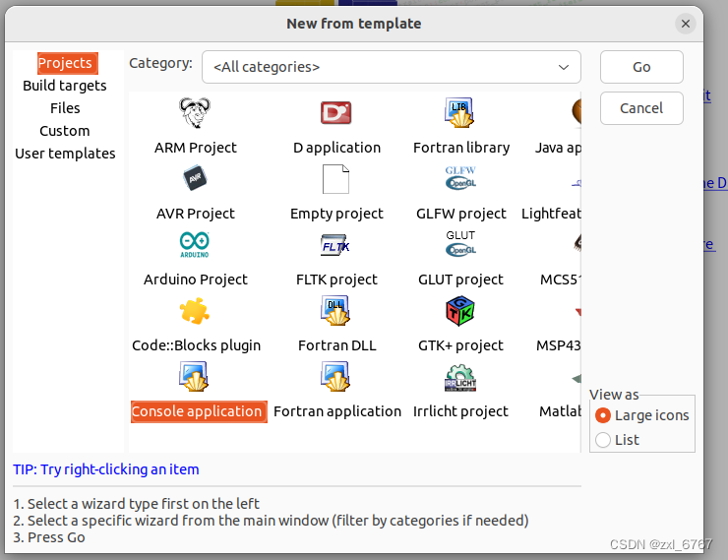
Task: Click the Fortran library label
Action: coord(461,148)
